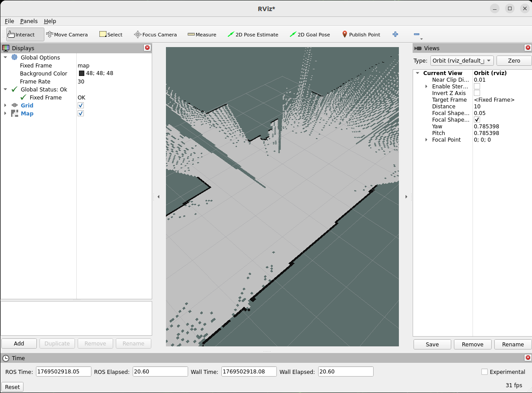Enable the Invert Z Axis checkbox

(477, 93)
